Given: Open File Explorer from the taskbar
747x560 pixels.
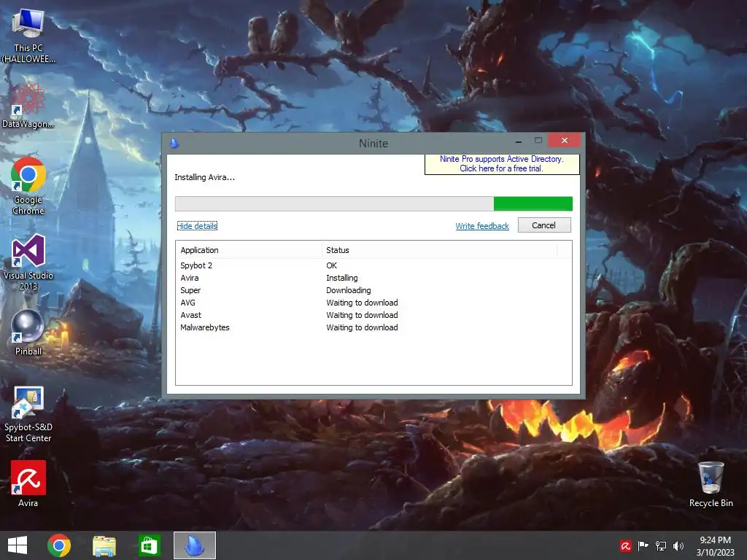Looking at the screenshot, I should 104,545.
